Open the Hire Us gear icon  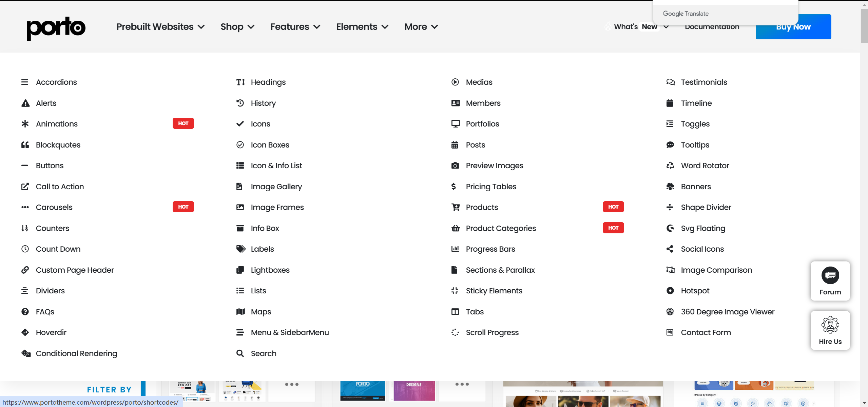click(x=830, y=325)
